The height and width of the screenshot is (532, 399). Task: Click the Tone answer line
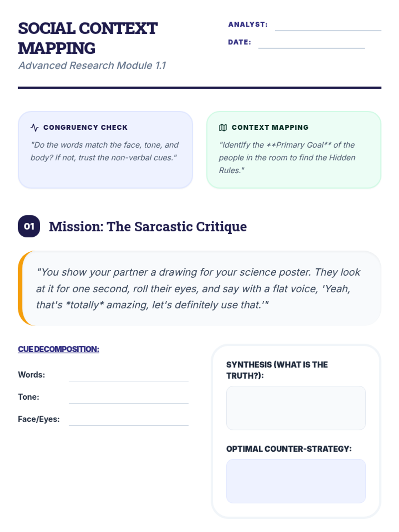click(x=129, y=397)
